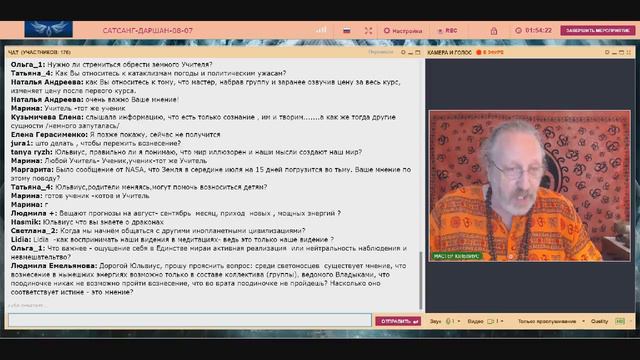Viewport: 640px width, 360px height.
Task: Click the clock icon beside 01:54:22
Action: pyautogui.click(x=518, y=31)
